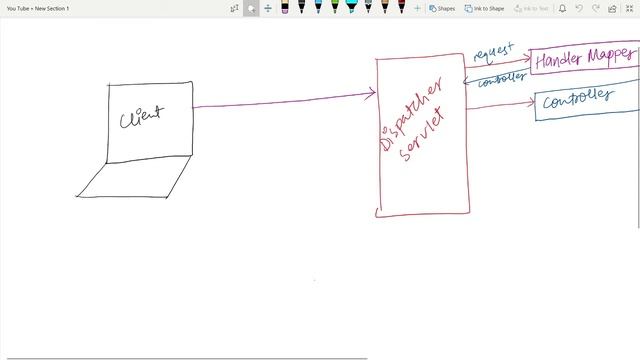Image resolution: width=640 pixels, height=360 pixels.
Task: Select the dark red pen
Action: (x=402, y=7)
